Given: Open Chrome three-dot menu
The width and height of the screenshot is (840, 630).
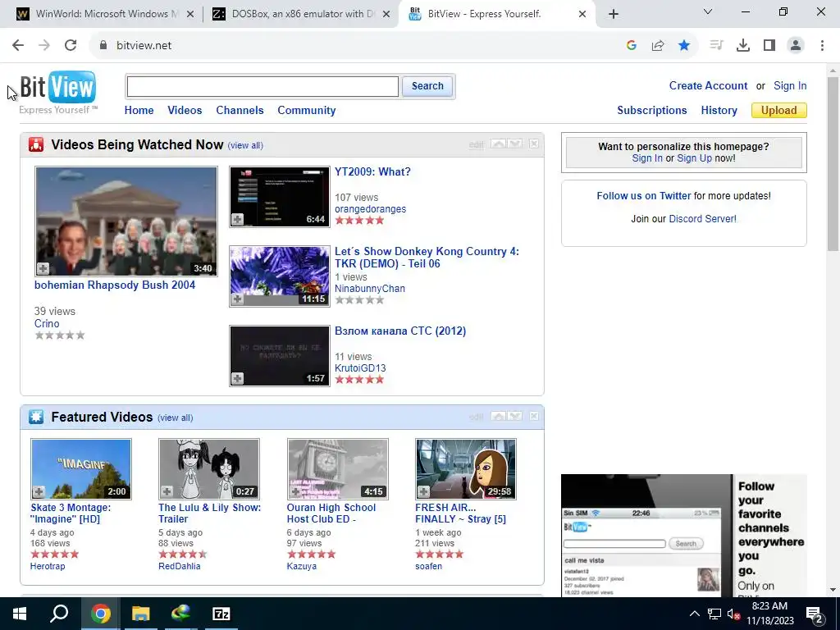Looking at the screenshot, I should point(822,46).
